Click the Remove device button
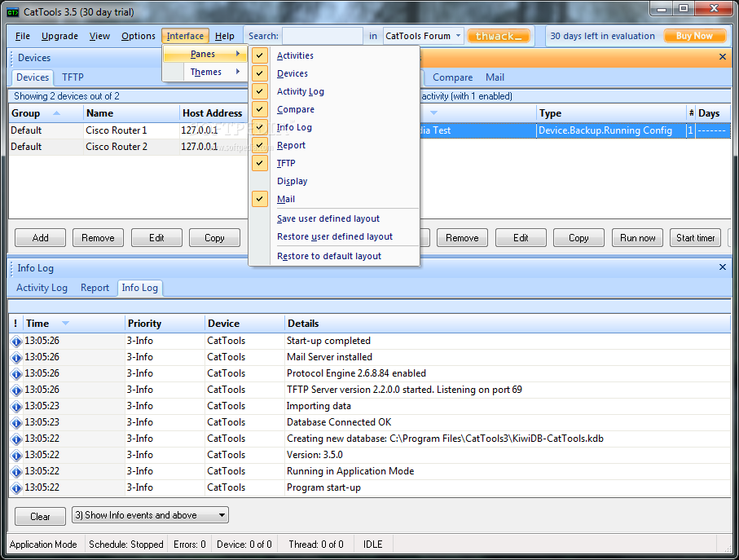This screenshot has height=560, width=739. coord(98,238)
